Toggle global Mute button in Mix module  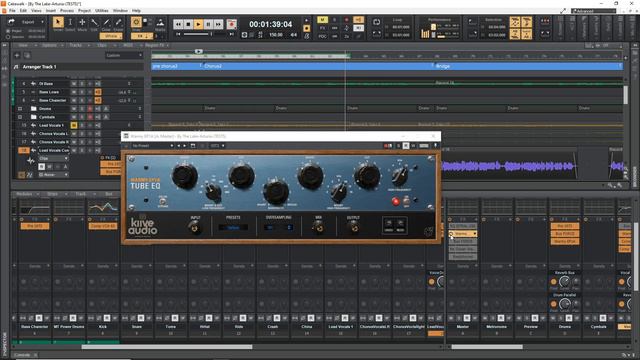pos(322,20)
